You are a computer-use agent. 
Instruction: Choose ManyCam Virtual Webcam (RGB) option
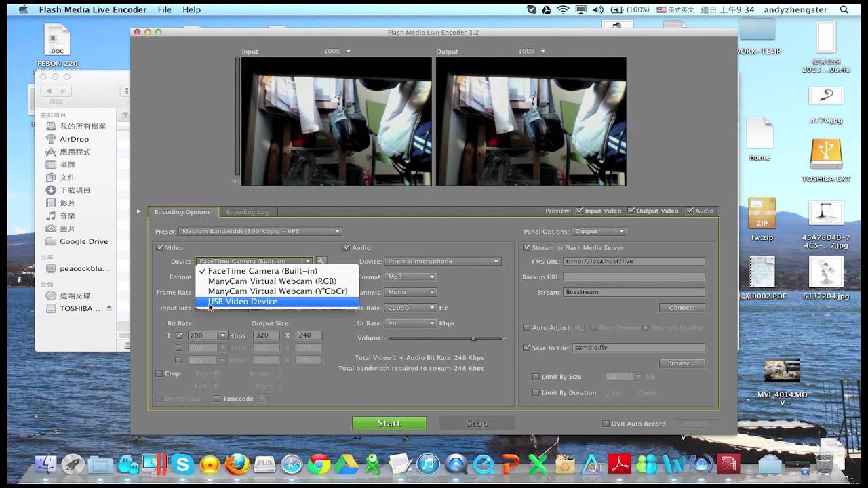point(277,281)
